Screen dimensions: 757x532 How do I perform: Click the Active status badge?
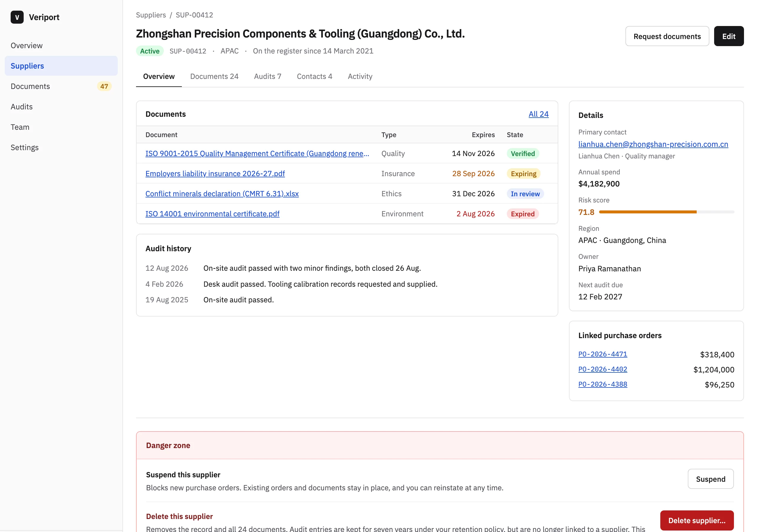pyautogui.click(x=150, y=51)
